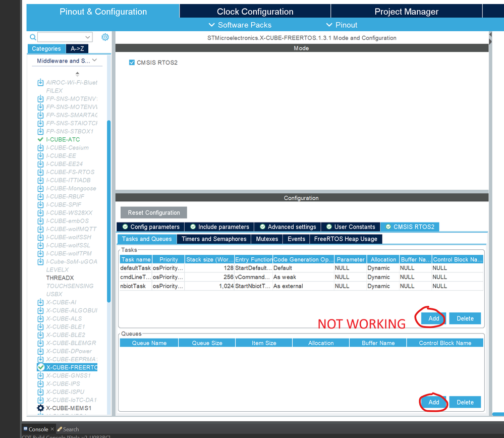The width and height of the screenshot is (504, 438).
Task: Switch to the A->Z view tab
Action: tap(77, 48)
